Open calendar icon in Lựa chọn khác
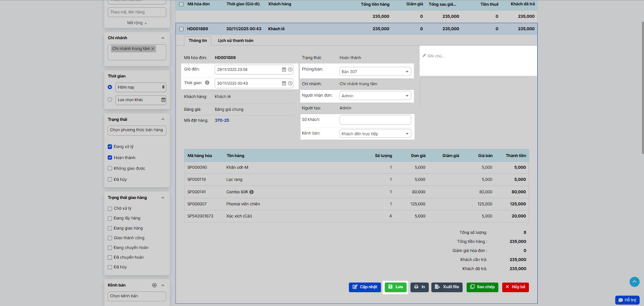 (163, 100)
